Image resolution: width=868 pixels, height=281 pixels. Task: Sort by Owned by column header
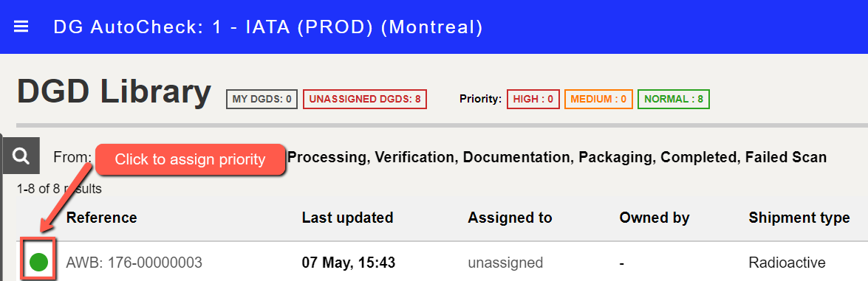[x=655, y=218]
